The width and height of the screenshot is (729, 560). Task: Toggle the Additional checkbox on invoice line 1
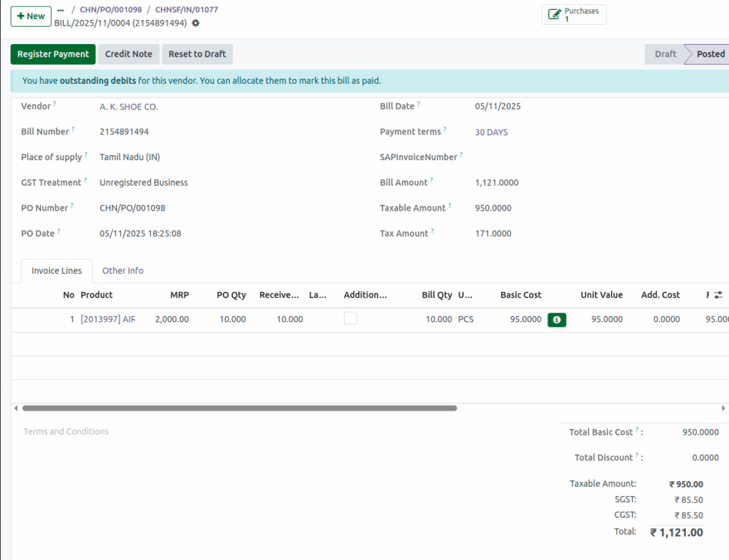(350, 318)
